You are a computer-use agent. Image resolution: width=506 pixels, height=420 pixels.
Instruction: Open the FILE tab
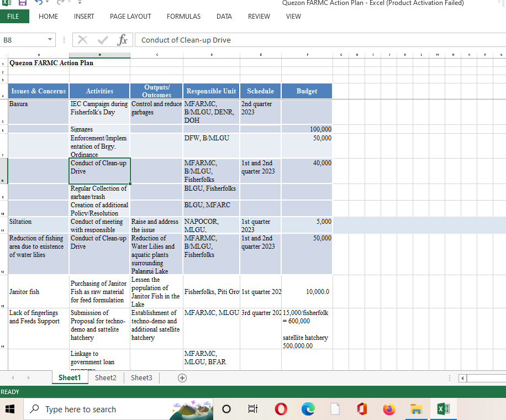pos(14,17)
